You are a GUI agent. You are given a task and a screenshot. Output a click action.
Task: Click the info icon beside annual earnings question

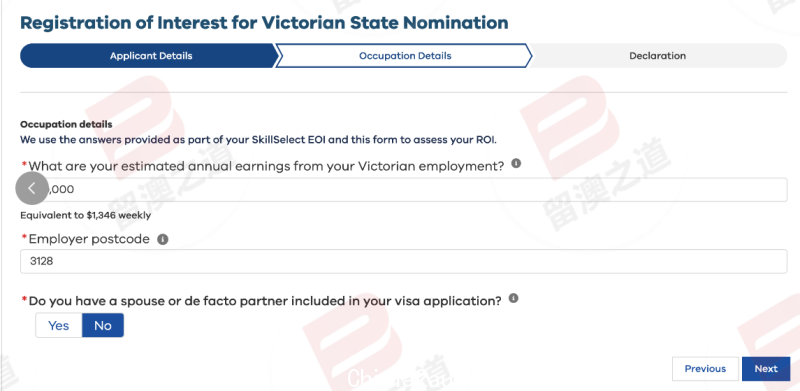pyautogui.click(x=516, y=163)
